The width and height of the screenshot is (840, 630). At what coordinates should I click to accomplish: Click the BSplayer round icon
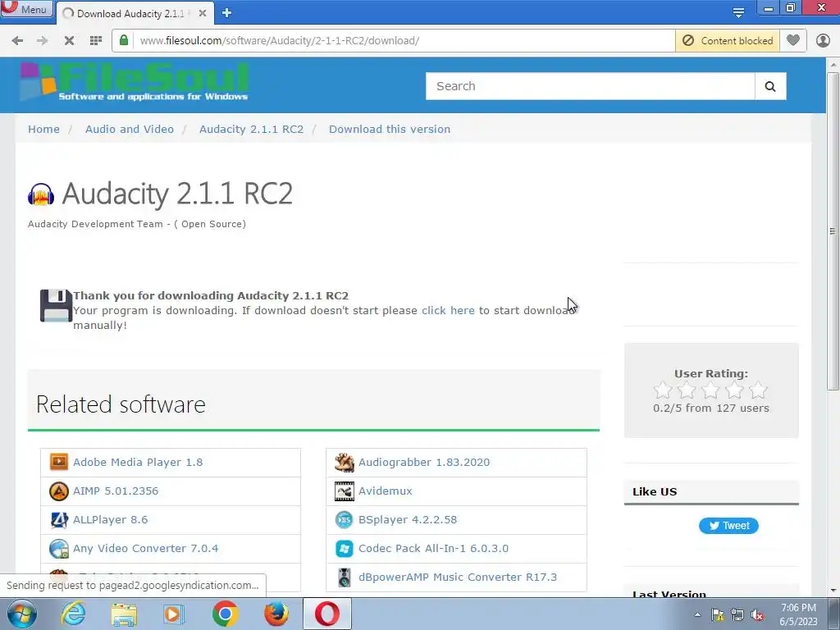(344, 519)
